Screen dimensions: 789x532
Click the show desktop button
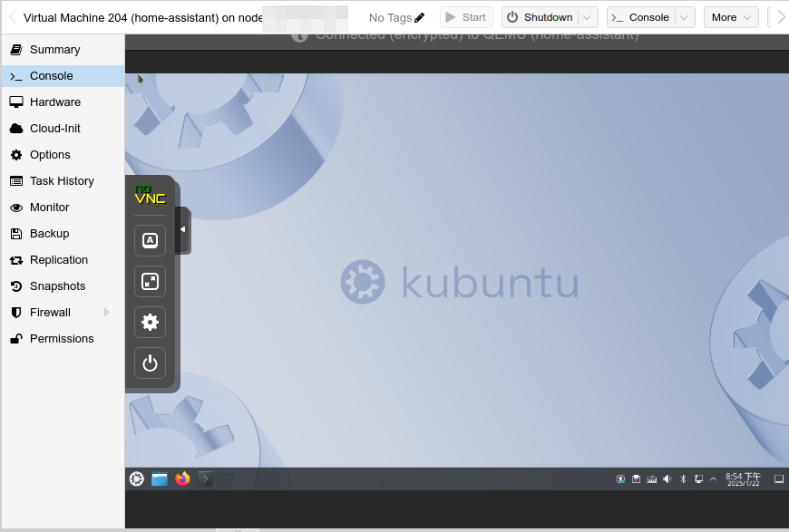[778, 479]
